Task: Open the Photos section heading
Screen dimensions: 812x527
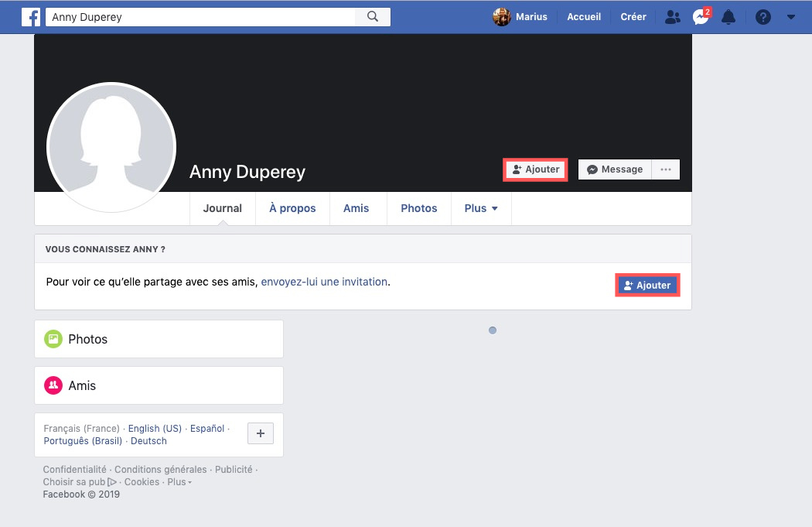Action: tap(88, 340)
